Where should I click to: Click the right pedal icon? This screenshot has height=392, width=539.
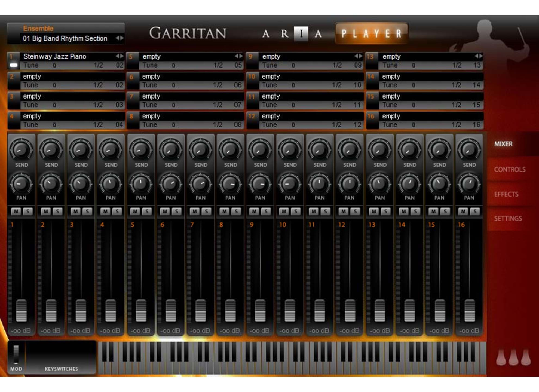(x=526, y=357)
